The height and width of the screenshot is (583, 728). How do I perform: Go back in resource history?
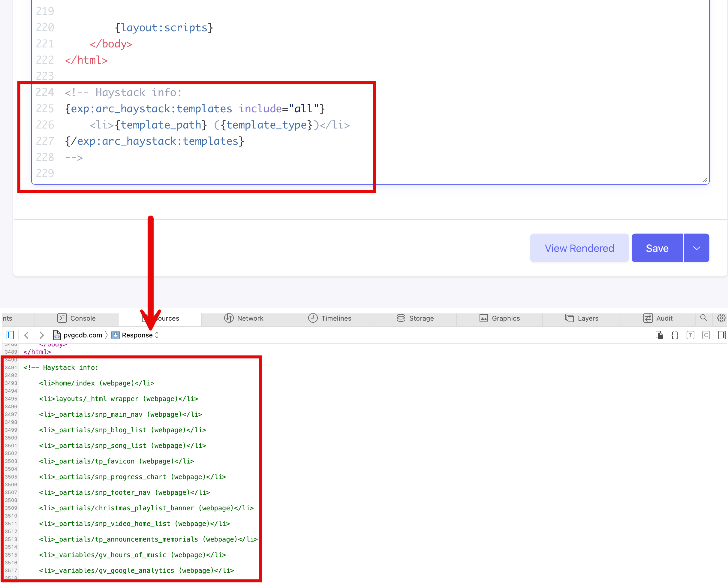tap(27, 335)
